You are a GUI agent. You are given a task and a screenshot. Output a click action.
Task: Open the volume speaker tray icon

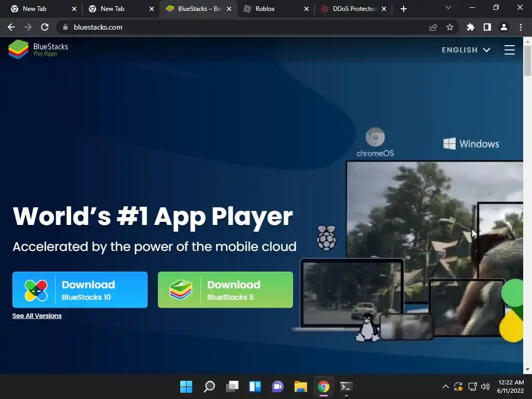click(485, 387)
